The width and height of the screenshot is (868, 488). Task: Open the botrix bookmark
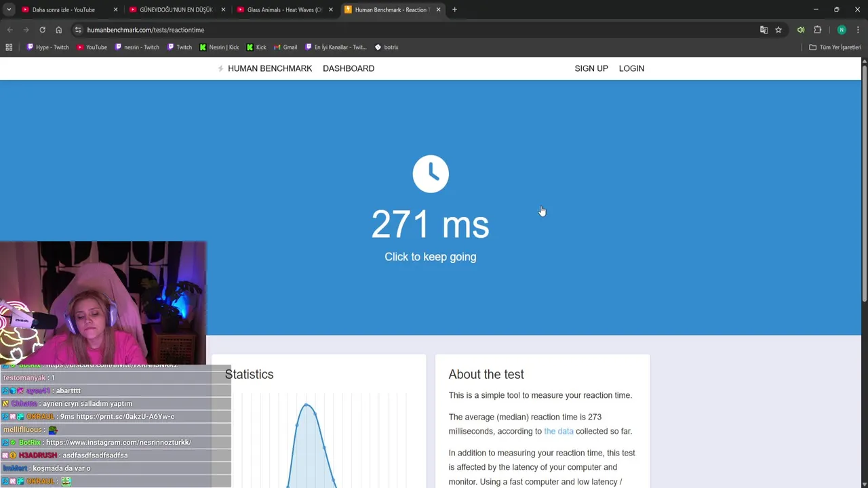pyautogui.click(x=387, y=47)
